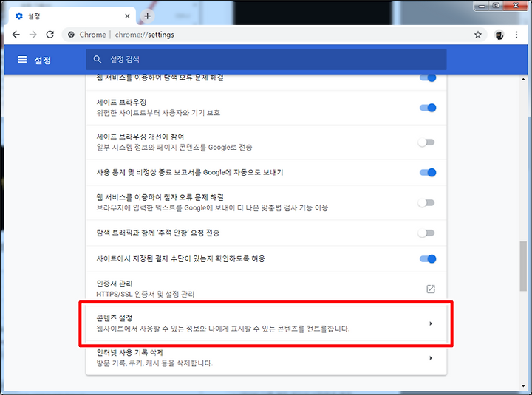Open the profile avatar menu

pyautogui.click(x=499, y=35)
